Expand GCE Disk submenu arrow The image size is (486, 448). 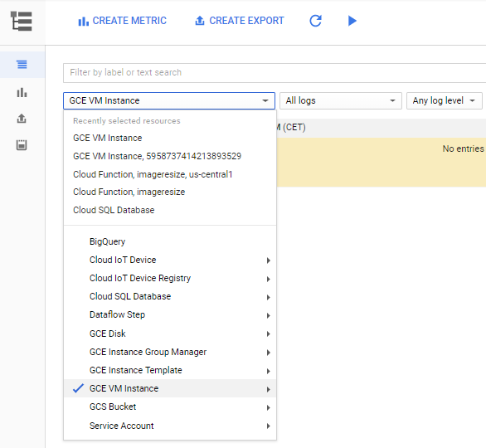click(x=269, y=334)
